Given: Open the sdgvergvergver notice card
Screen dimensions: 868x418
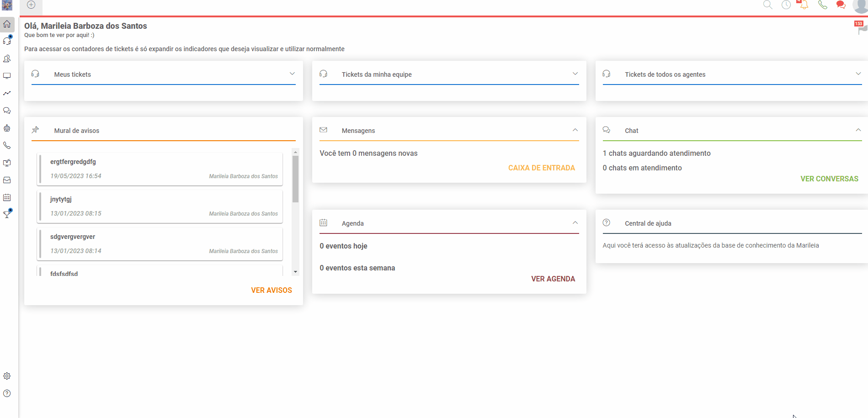Looking at the screenshot, I should click(x=160, y=244).
